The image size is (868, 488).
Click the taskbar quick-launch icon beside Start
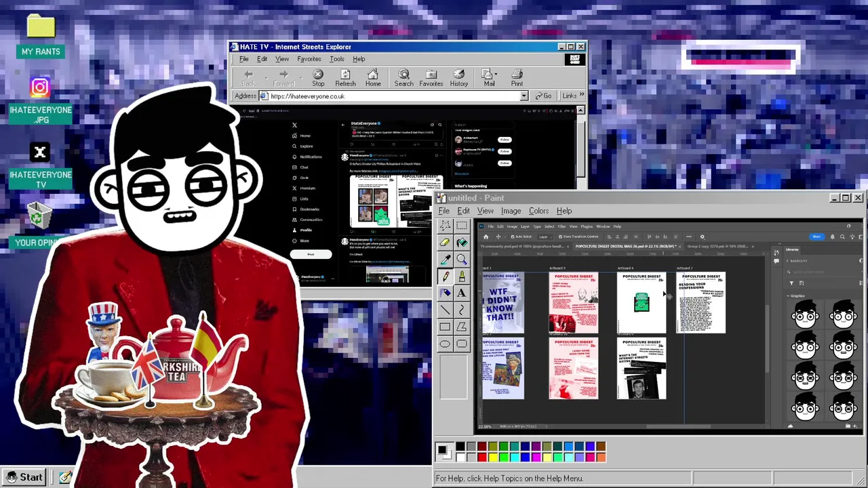tap(65, 477)
